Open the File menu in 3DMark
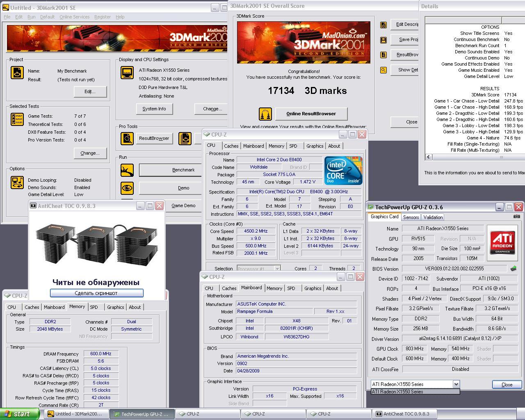Screen dimensions: 525x420 7,17
